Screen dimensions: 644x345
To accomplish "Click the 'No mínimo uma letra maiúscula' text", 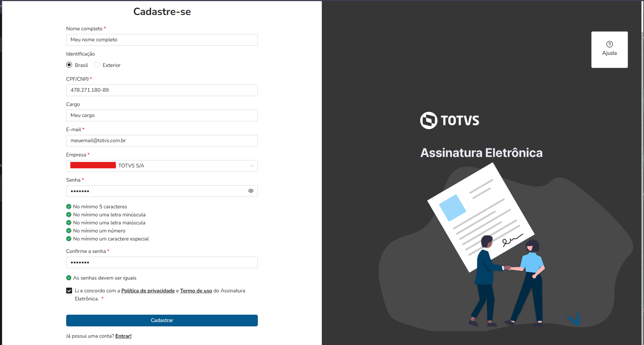I will point(109,223).
